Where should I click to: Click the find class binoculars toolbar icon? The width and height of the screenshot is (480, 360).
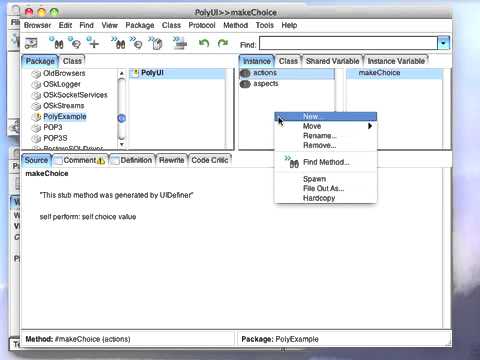point(56,43)
